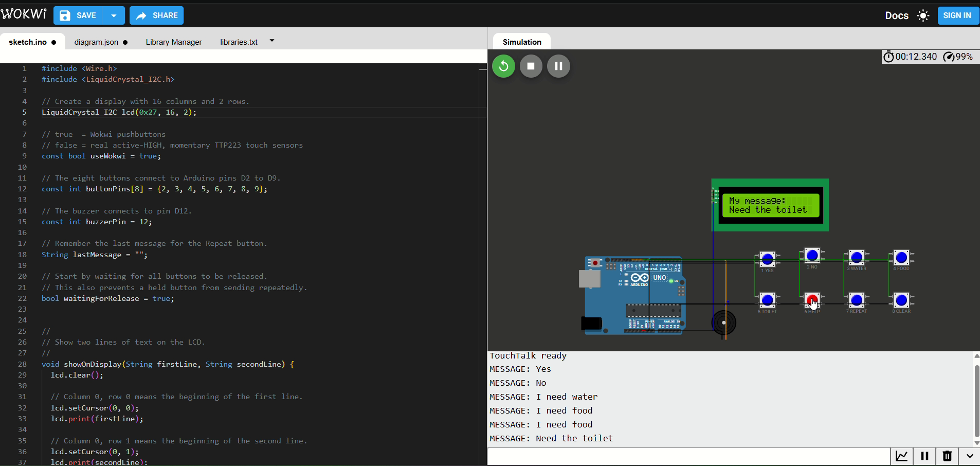The image size is (980, 466).
Task: Expand the save options dropdown arrow
Action: tap(114, 15)
